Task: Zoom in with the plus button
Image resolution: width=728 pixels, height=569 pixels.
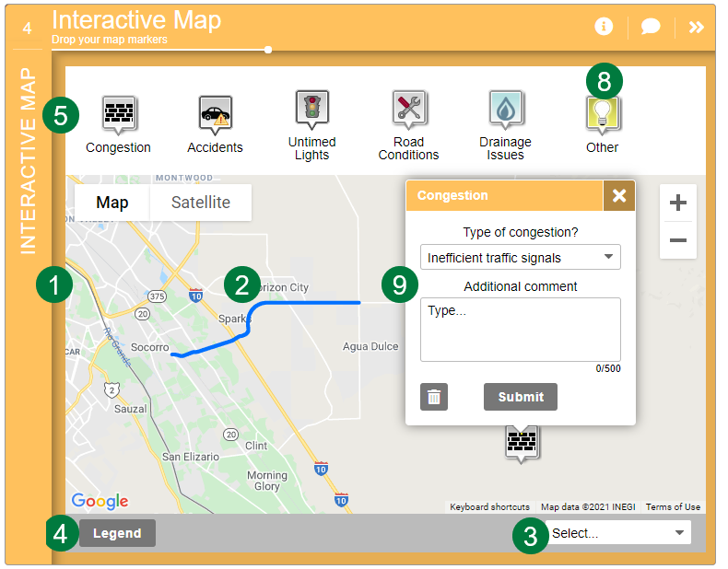Action: point(677,203)
